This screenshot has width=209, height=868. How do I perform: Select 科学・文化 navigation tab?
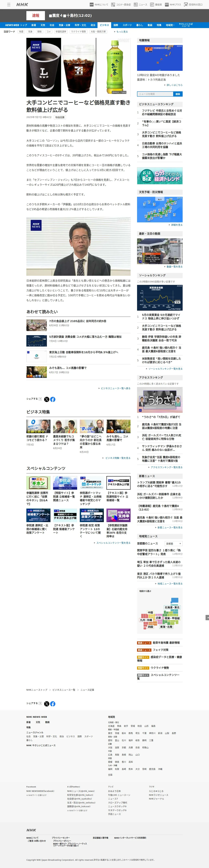click(x=80, y=25)
